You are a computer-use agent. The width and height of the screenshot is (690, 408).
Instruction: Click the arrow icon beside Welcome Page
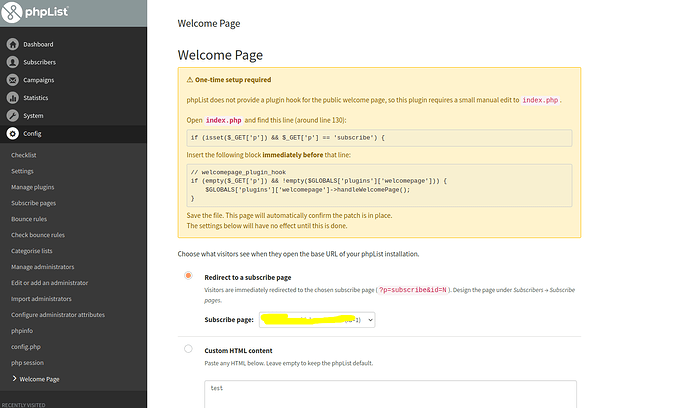pyautogui.click(x=14, y=379)
